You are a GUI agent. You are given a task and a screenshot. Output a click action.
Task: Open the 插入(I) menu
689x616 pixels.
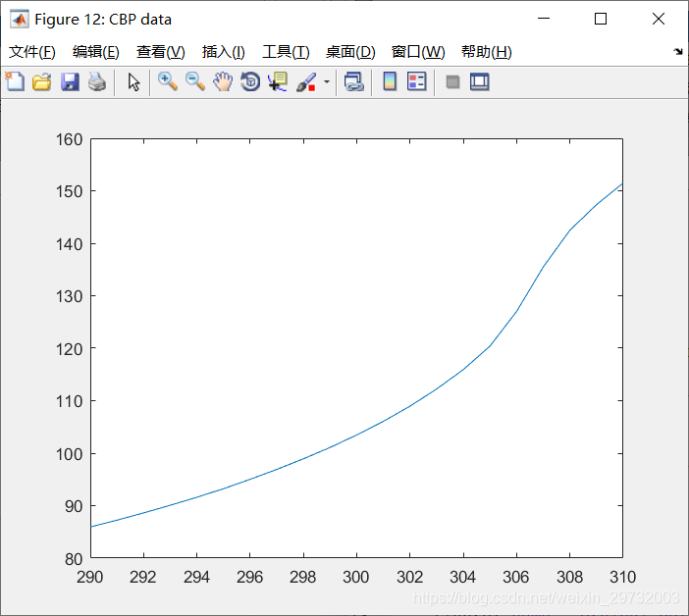(223, 52)
